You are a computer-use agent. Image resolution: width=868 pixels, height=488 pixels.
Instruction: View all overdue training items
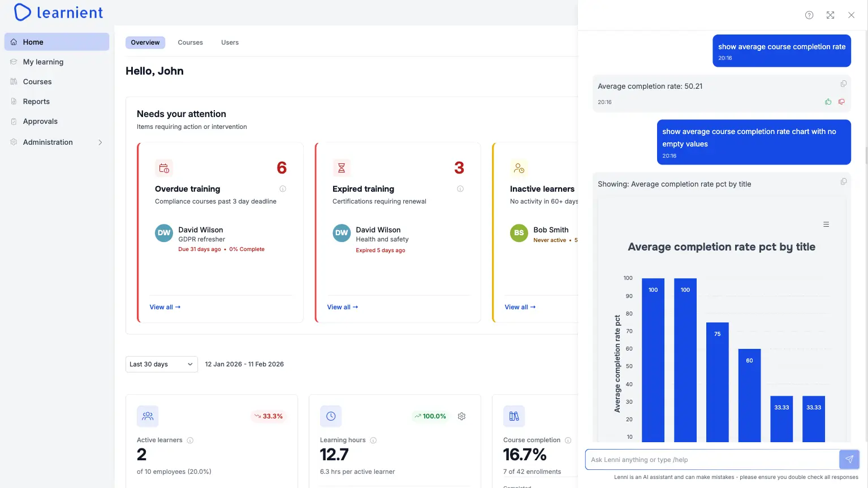[165, 307]
